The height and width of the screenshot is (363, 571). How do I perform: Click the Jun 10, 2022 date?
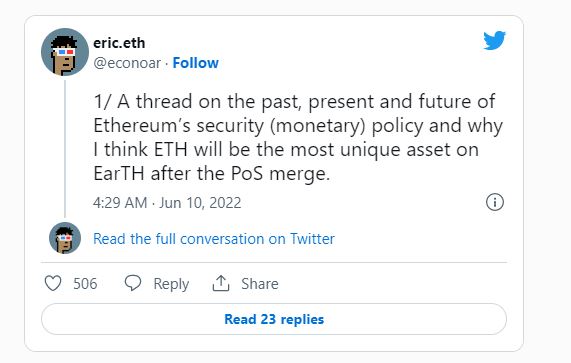coord(200,203)
